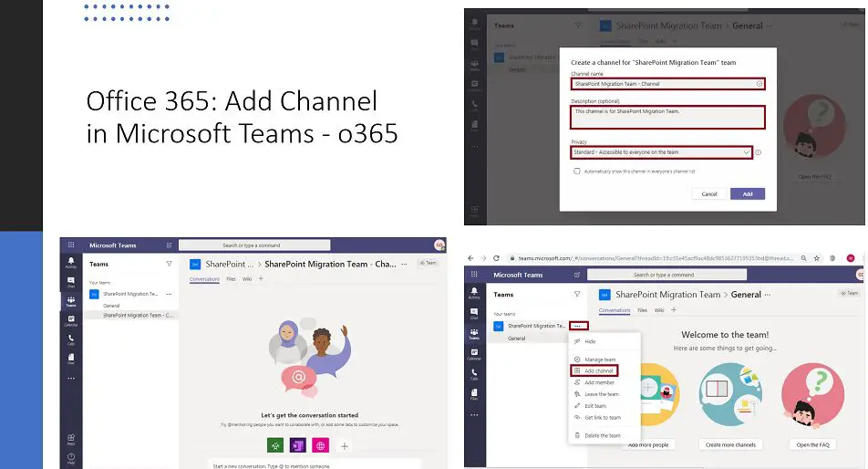The width and height of the screenshot is (868, 469).
Task: Click the purple OneNote tile
Action: (x=298, y=445)
